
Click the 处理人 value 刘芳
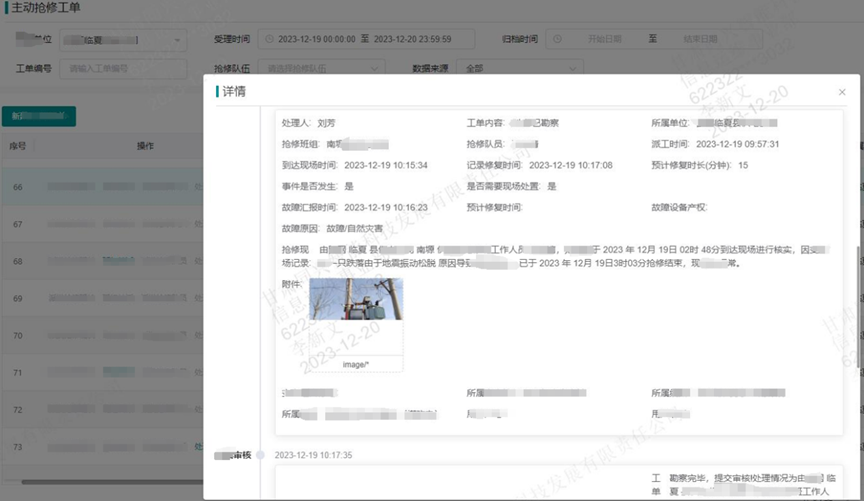click(326, 123)
